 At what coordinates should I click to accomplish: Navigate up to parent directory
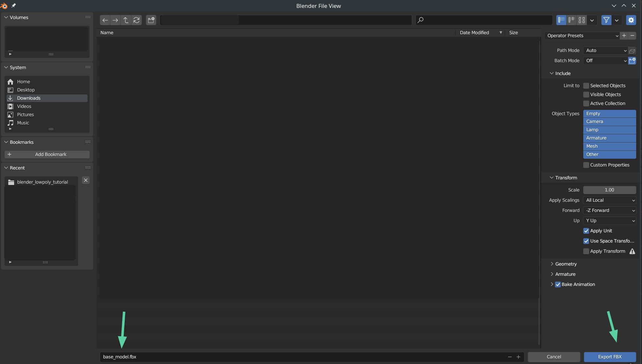click(126, 20)
